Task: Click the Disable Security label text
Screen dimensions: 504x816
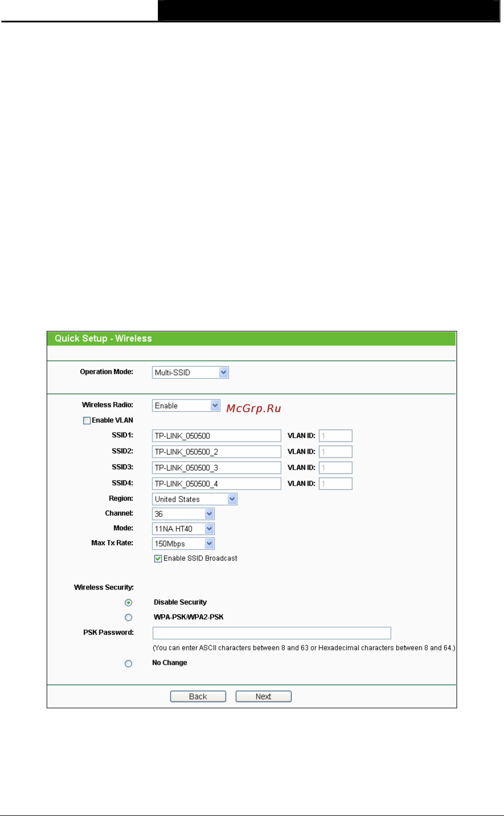Action: (x=180, y=602)
